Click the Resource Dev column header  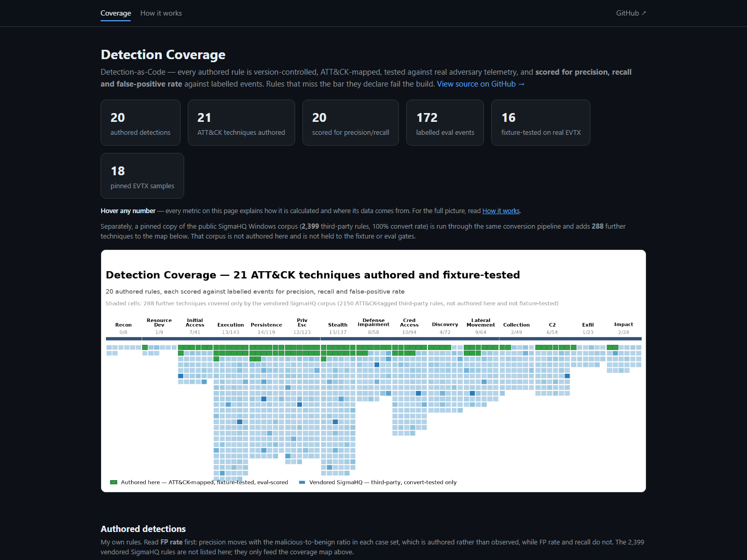tap(159, 323)
